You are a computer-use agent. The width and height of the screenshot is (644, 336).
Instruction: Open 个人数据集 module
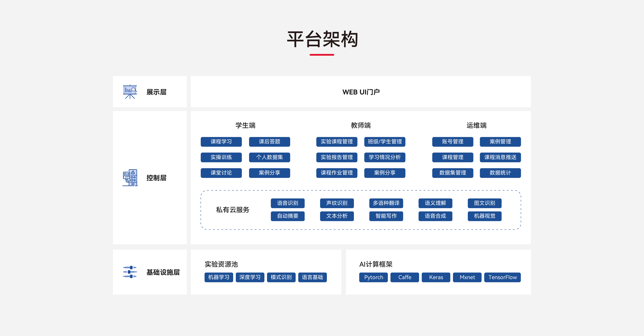270,157
